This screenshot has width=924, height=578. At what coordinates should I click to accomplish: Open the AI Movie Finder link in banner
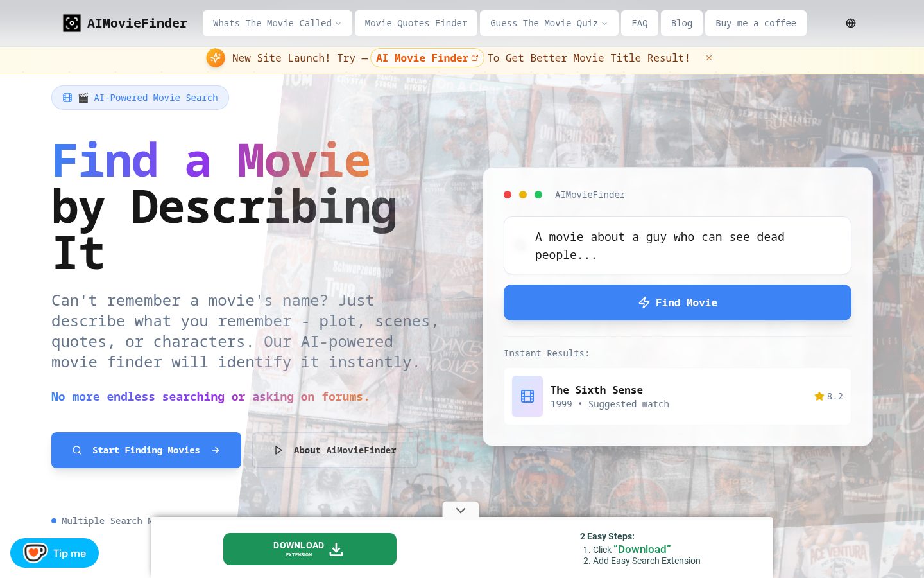coord(427,58)
